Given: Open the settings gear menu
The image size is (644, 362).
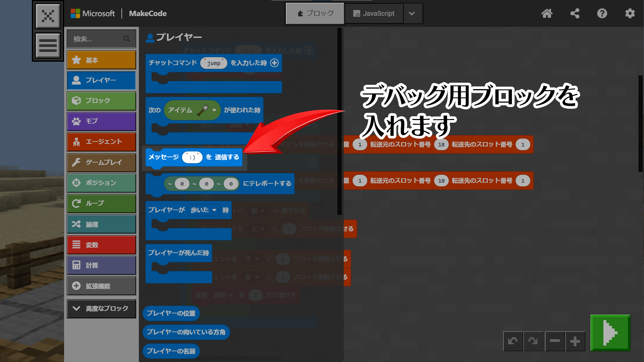Looking at the screenshot, I should point(630,13).
